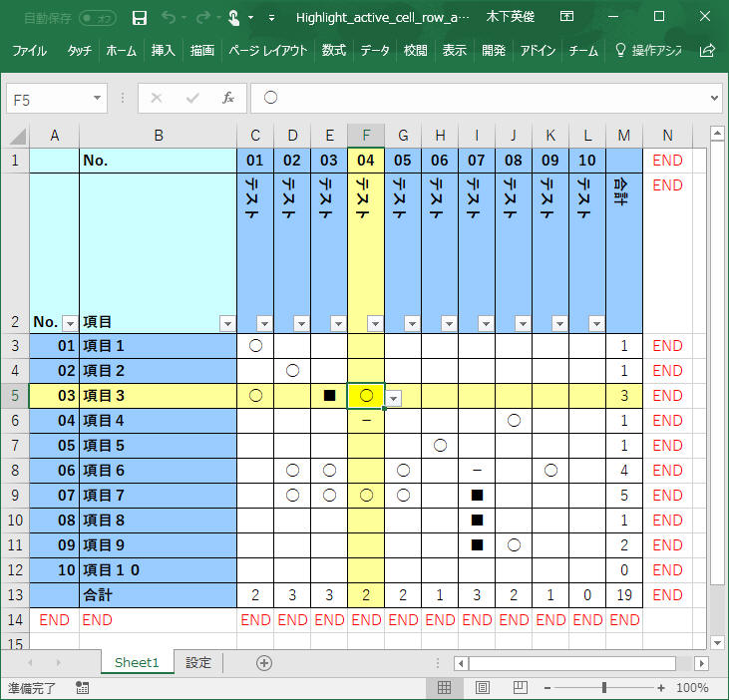Add a new sheet with plus icon
Viewport: 729px width, 700px height.
point(263,663)
